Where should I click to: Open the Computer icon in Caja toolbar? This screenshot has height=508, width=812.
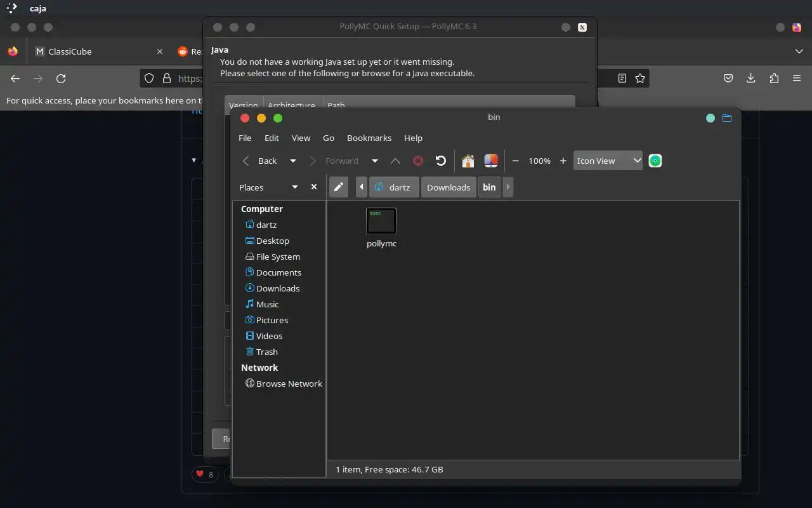pos(491,161)
